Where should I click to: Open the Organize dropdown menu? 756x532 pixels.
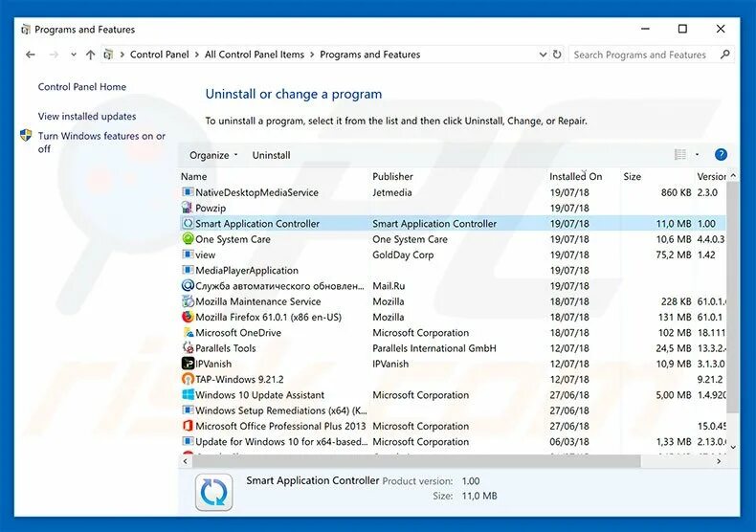tap(213, 155)
